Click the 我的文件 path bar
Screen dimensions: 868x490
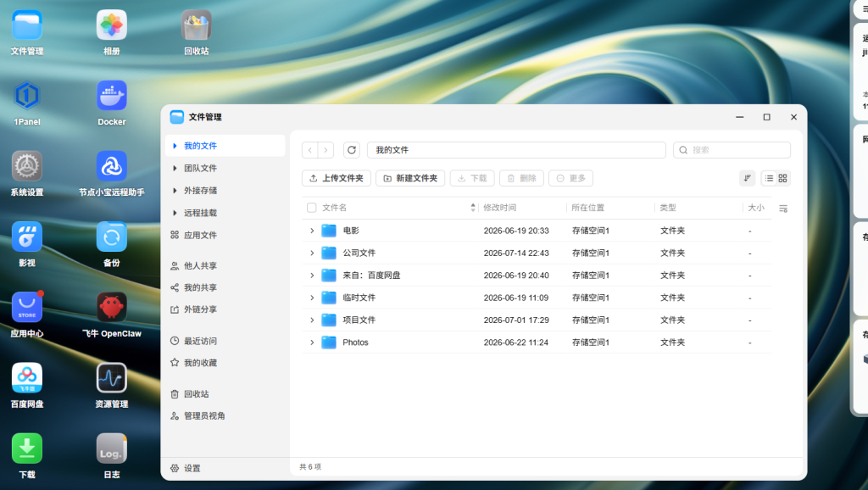[x=516, y=150]
